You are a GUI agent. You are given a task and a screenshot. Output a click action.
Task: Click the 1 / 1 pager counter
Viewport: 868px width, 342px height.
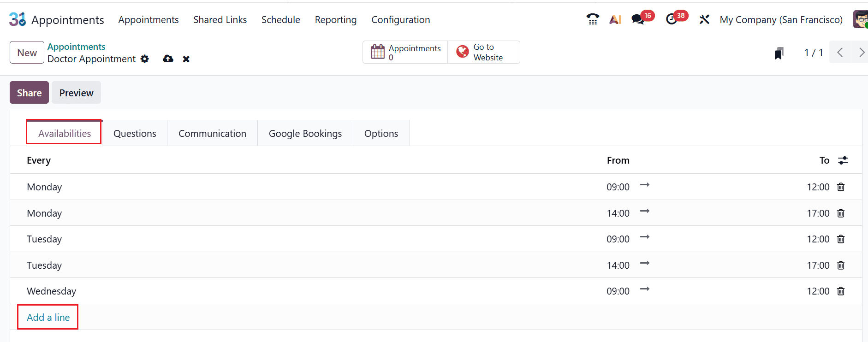point(814,53)
